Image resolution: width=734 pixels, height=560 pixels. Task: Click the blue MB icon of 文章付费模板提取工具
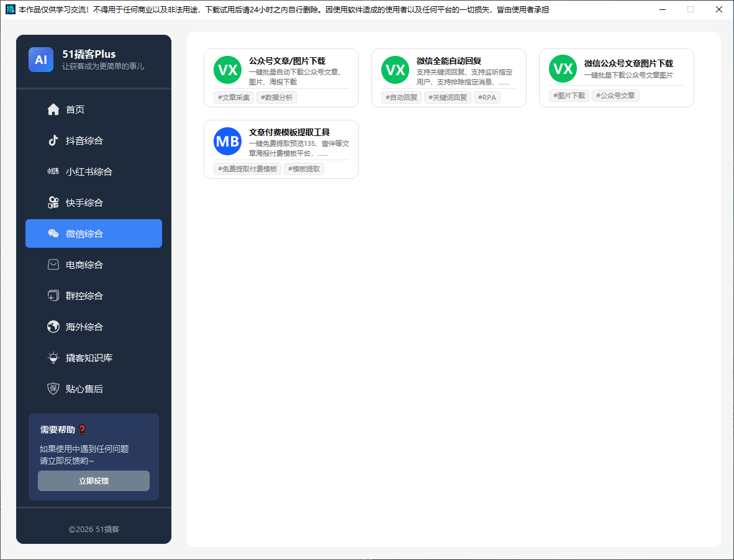pos(227,142)
